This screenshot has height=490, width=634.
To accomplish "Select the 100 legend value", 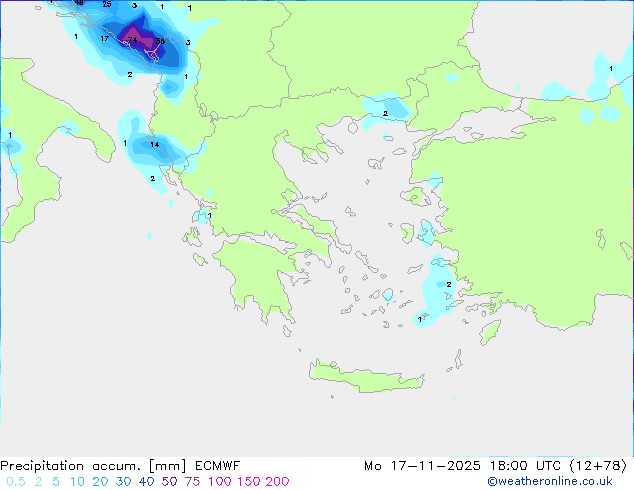I will [220, 482].
